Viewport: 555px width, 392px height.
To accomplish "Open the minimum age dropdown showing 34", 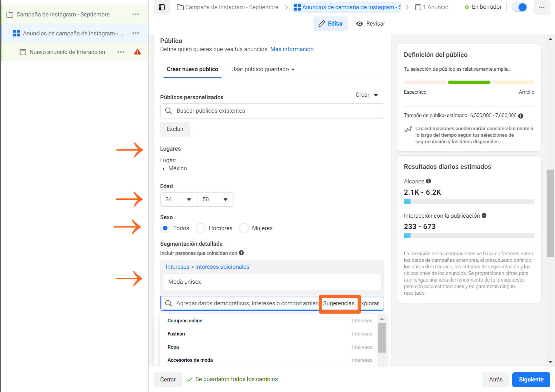I will [x=178, y=199].
